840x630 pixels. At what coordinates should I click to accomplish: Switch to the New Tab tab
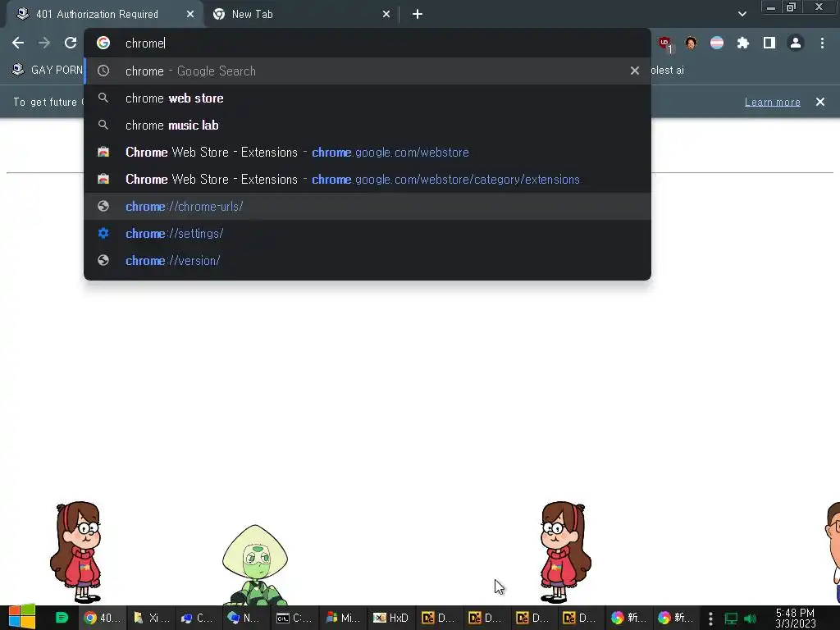300,15
